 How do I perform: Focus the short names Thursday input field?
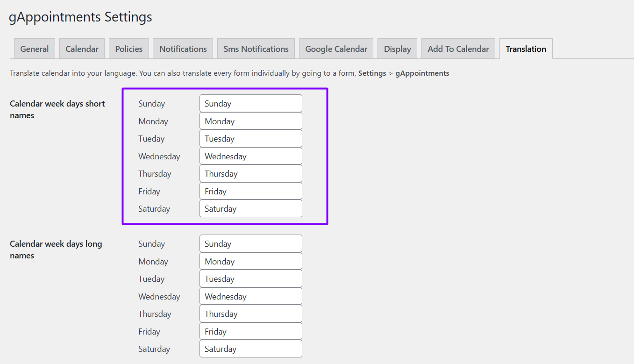pos(251,173)
